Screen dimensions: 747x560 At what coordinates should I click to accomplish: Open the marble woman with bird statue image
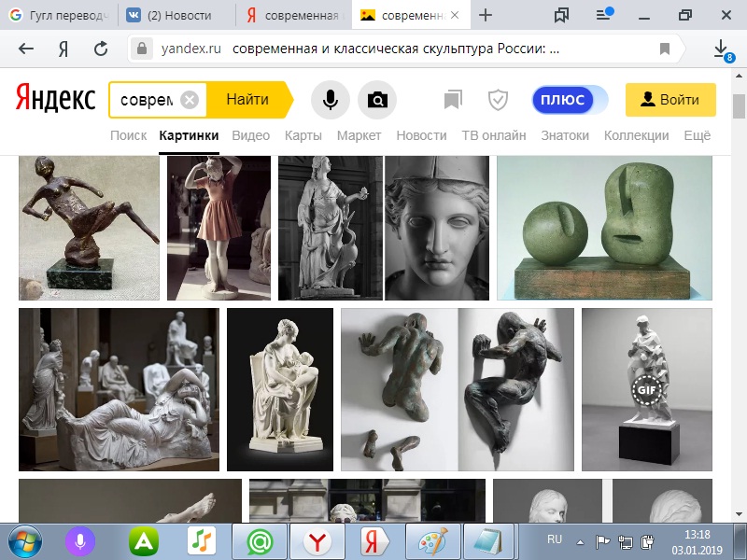pyautogui.click(x=331, y=228)
